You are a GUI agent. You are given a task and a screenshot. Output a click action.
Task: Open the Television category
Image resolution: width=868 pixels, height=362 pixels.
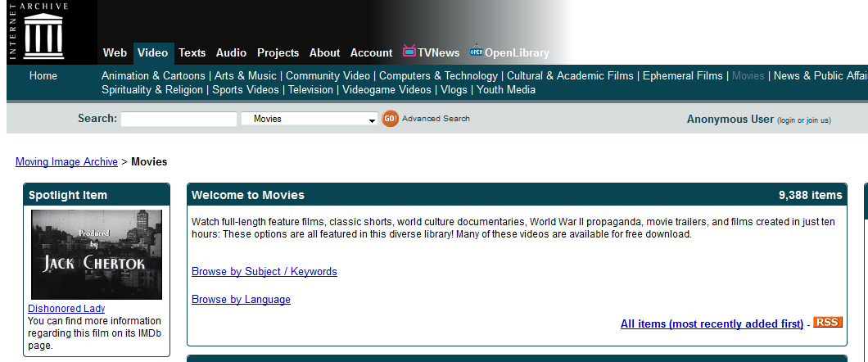[310, 89]
